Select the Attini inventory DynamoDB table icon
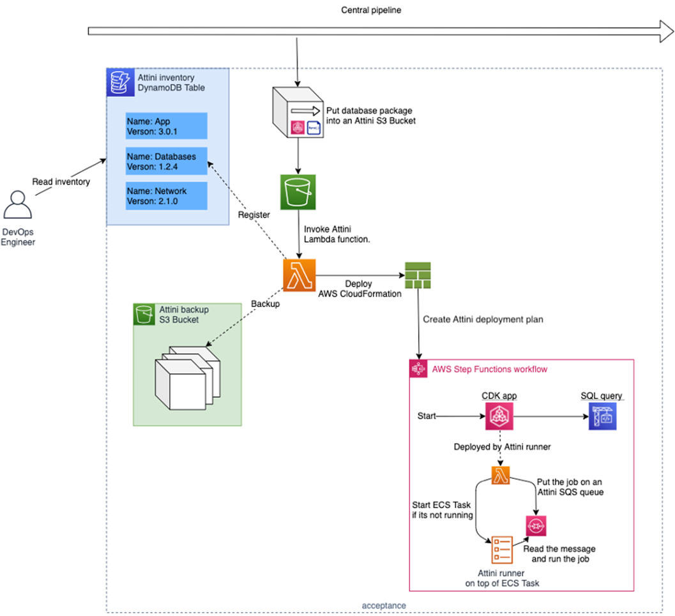 [119, 82]
